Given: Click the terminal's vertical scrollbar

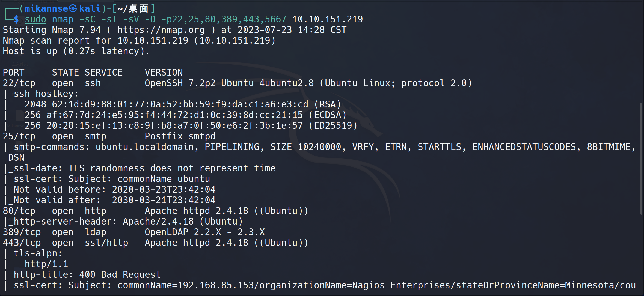Looking at the screenshot, I should pyautogui.click(x=641, y=158).
